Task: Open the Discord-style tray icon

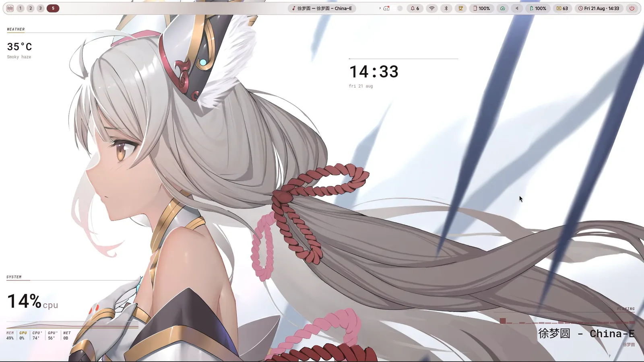Action: click(x=386, y=8)
